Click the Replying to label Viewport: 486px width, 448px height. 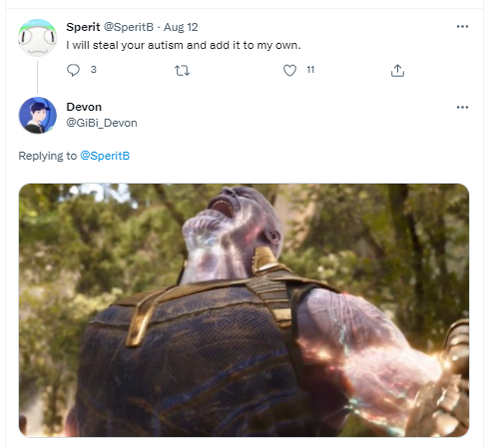click(x=48, y=156)
